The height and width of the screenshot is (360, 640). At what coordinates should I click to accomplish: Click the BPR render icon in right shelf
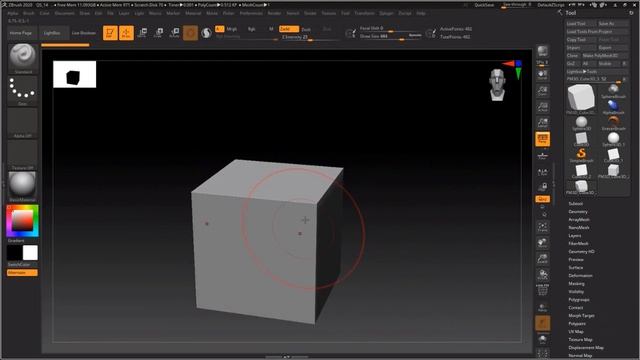[x=542, y=52]
